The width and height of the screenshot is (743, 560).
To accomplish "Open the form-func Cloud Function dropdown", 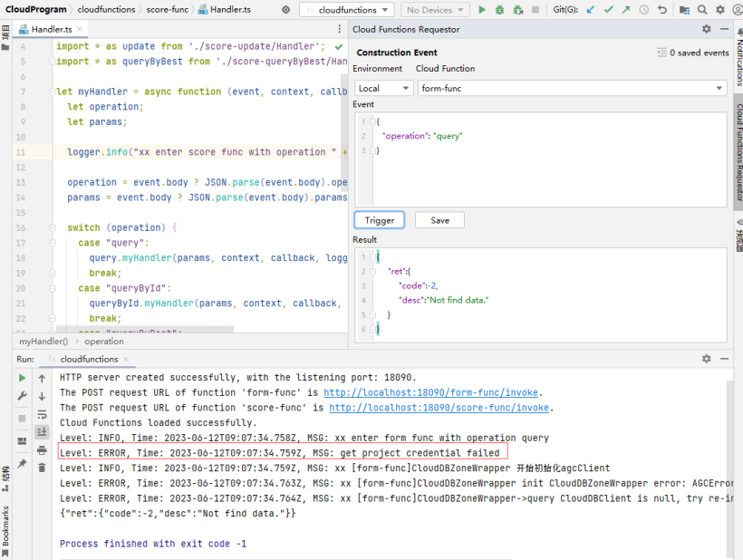I will pos(572,88).
